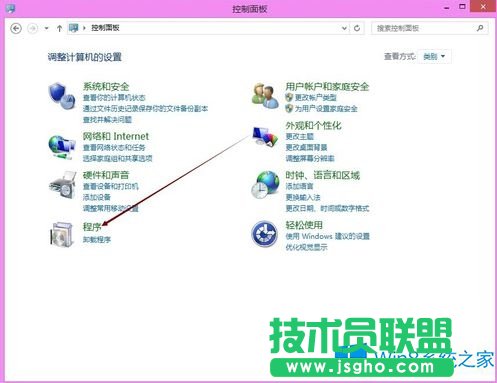Click 卸载程序 link

coord(96,239)
